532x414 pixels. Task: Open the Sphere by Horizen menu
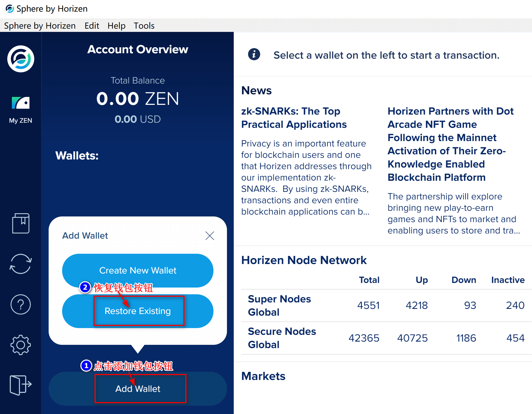(40, 26)
